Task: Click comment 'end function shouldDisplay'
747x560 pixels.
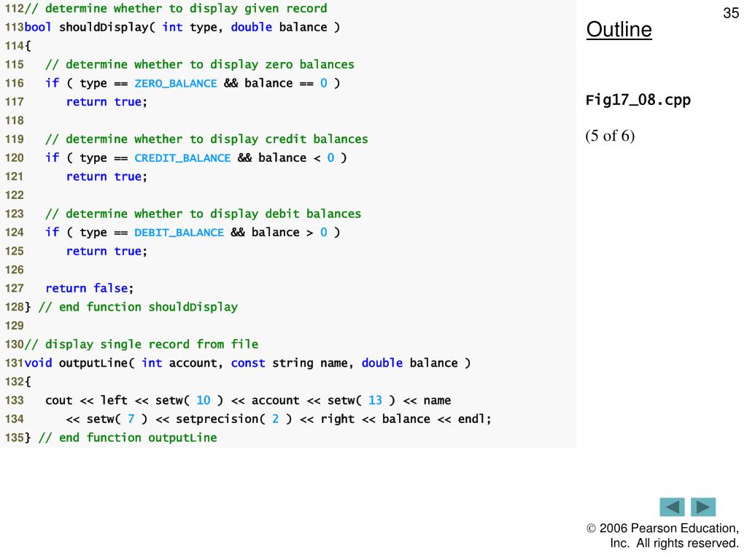Action: (x=138, y=307)
